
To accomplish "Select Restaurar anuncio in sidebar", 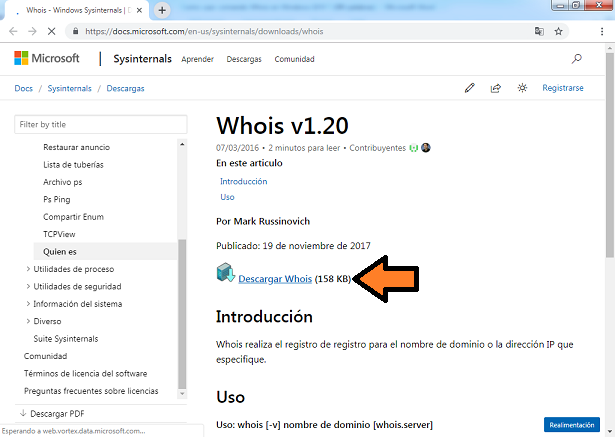I will (76, 147).
